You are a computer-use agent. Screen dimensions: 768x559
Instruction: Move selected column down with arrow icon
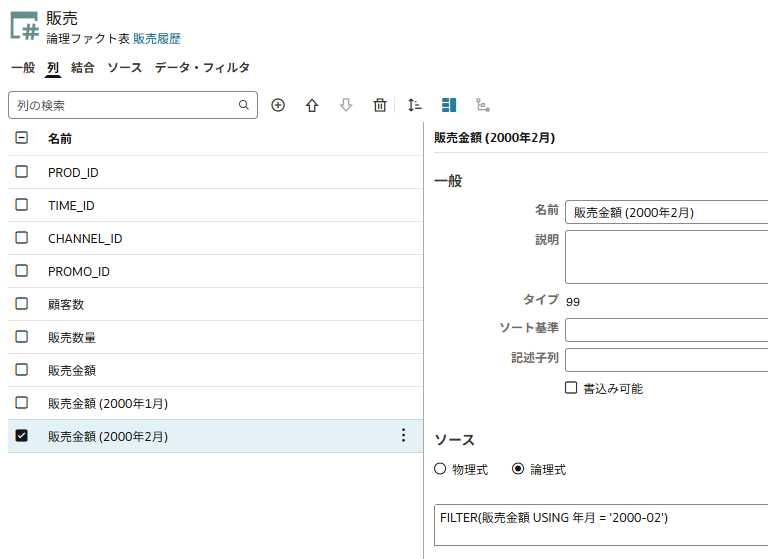346,105
